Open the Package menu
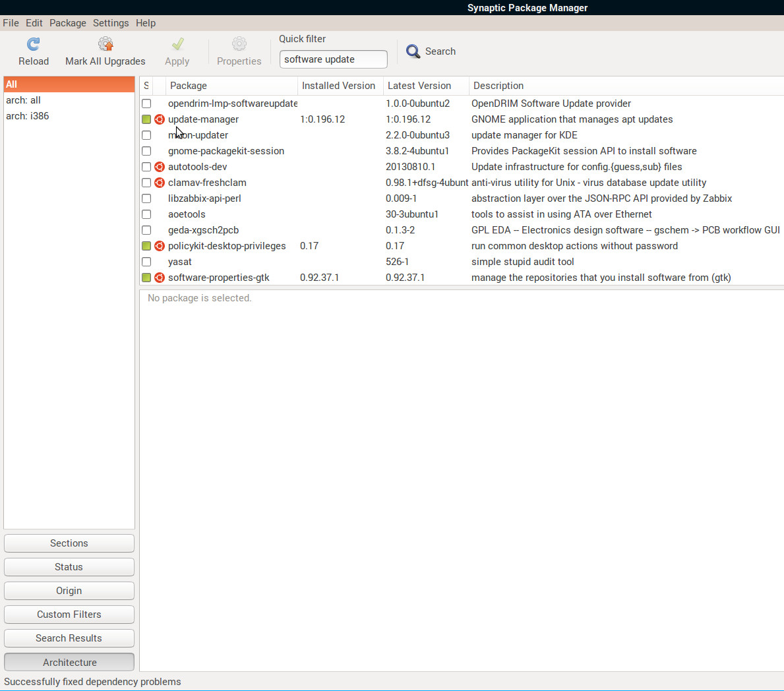 [x=67, y=23]
